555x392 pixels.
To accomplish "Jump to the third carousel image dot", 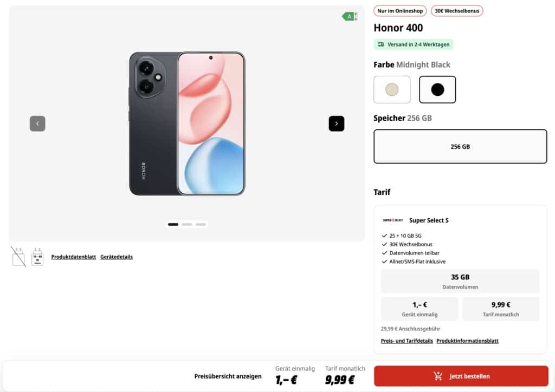I will click(x=201, y=224).
